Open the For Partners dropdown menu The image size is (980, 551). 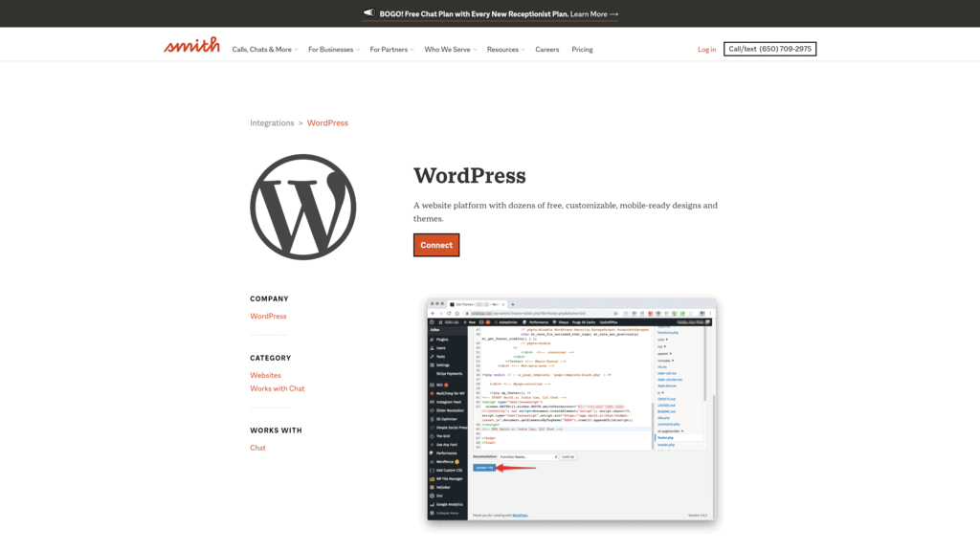tap(391, 50)
